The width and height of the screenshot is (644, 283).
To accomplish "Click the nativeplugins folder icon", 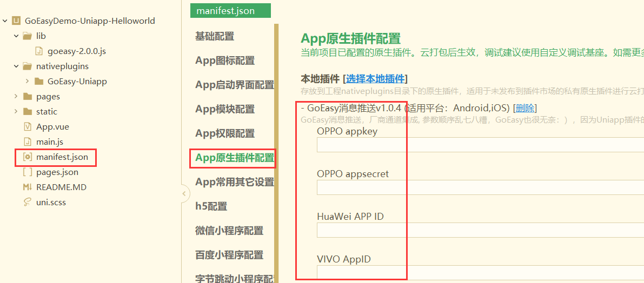I will point(28,66).
